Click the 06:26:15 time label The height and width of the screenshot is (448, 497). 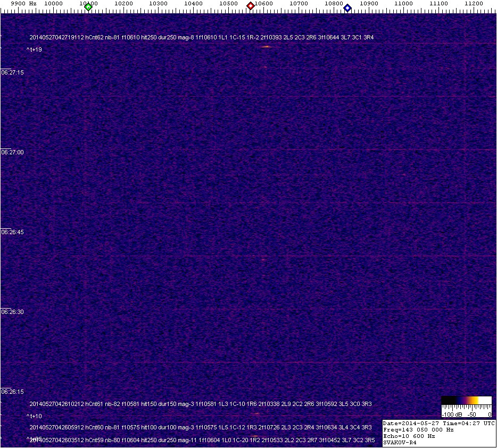12,392
